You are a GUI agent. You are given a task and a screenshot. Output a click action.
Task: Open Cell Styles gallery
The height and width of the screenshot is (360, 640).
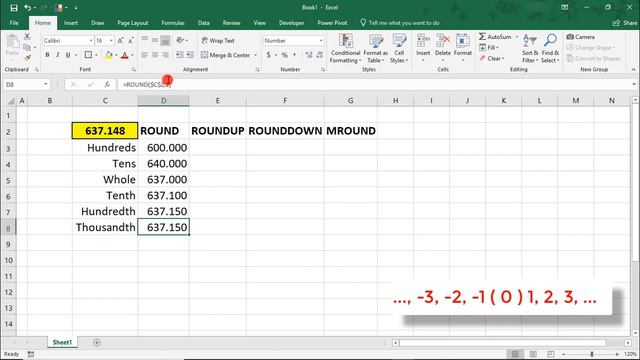pyautogui.click(x=399, y=49)
